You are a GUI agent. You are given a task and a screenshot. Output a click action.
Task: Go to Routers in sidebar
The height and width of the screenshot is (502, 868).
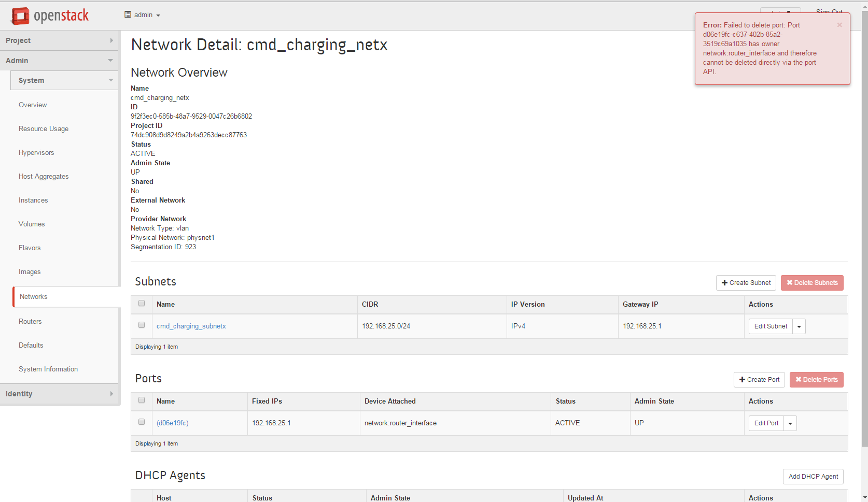coord(30,322)
